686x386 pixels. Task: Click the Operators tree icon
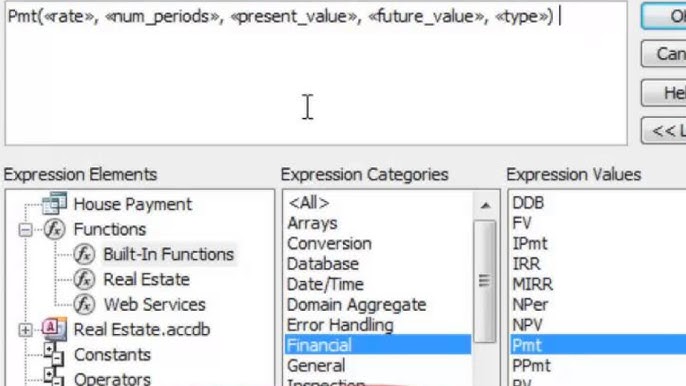tap(54, 377)
